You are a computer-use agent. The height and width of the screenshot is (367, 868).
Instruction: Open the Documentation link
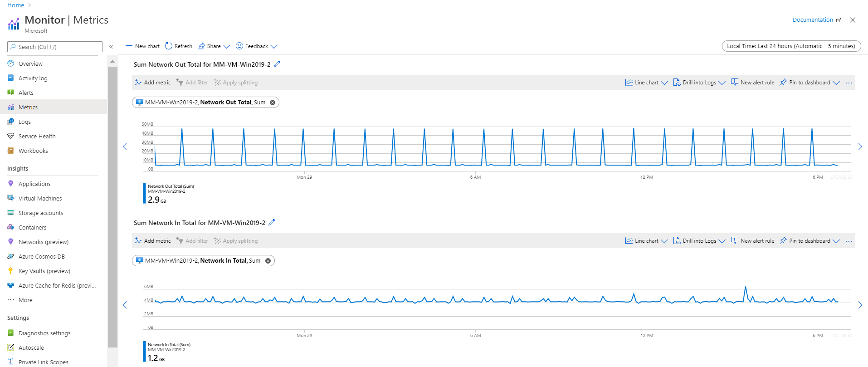click(816, 20)
